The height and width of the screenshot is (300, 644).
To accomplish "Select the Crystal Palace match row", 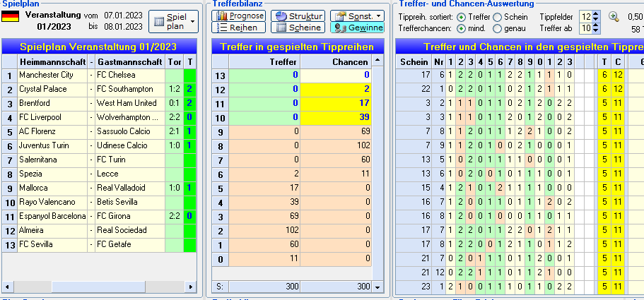I will click(x=100, y=89).
